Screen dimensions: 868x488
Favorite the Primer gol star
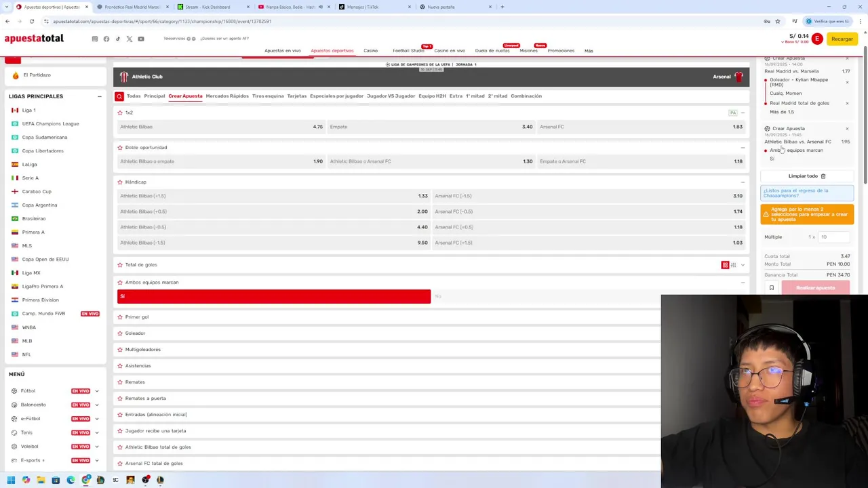(120, 317)
